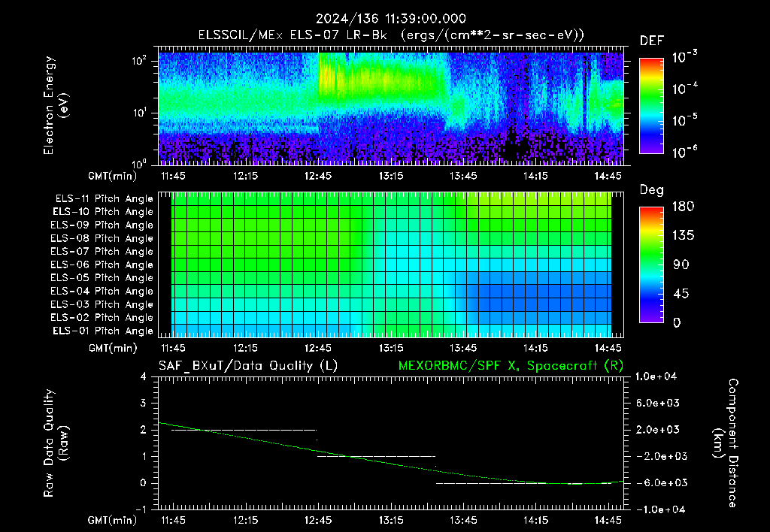Click the '3' tick on Raw Data Quality axis

pos(144,403)
